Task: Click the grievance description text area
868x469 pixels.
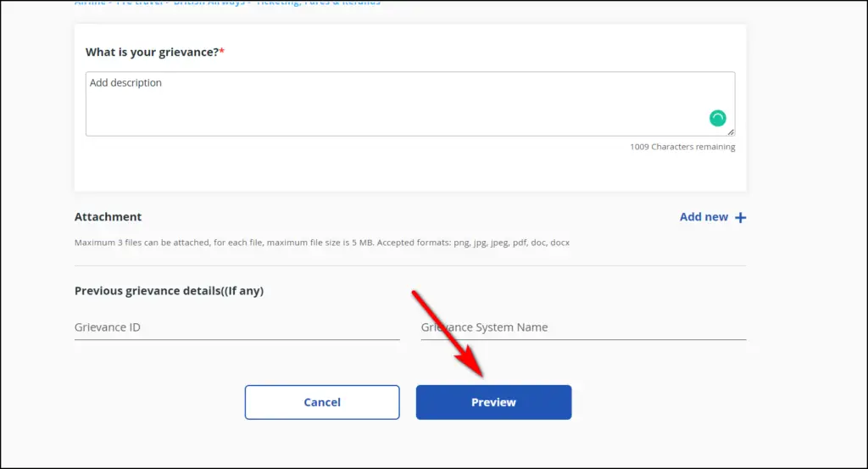Action: pos(410,103)
